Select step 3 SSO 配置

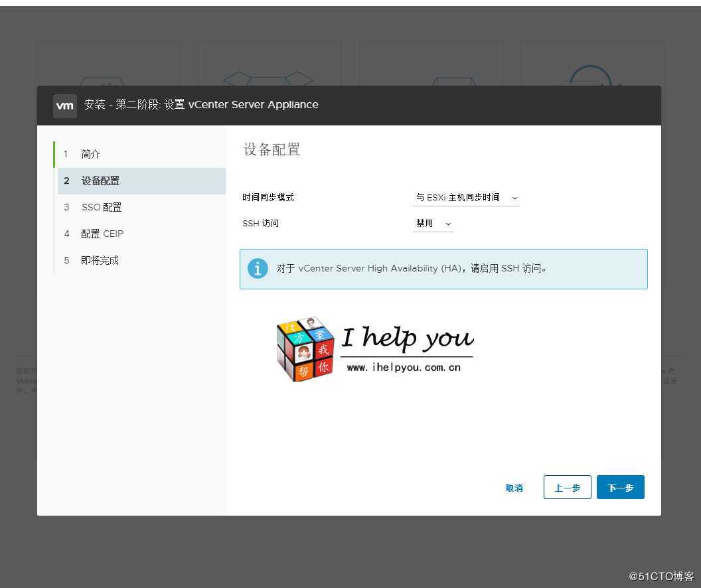[141, 207]
